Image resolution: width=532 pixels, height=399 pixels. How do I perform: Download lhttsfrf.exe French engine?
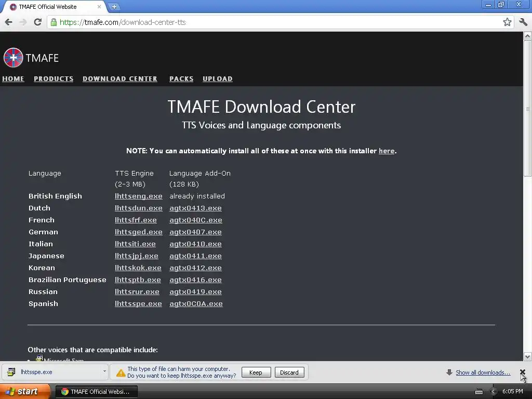(x=136, y=220)
